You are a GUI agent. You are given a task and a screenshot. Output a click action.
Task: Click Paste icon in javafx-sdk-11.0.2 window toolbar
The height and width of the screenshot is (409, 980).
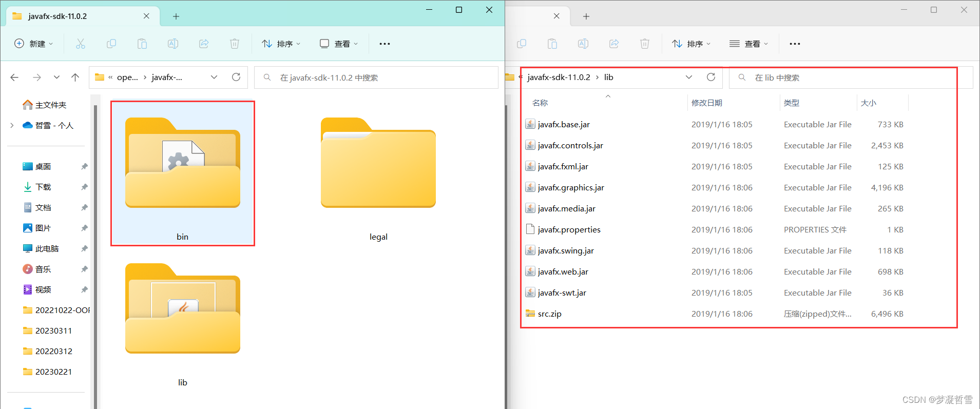pyautogui.click(x=142, y=44)
